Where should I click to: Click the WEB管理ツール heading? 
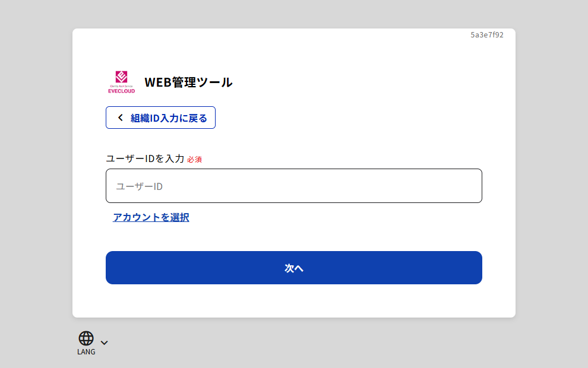pos(188,83)
